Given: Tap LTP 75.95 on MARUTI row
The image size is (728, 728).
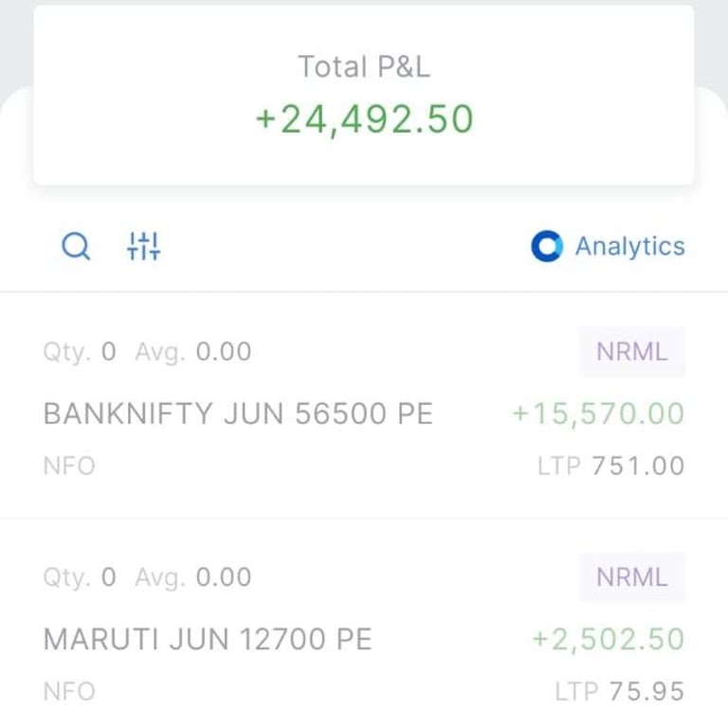Looking at the screenshot, I should point(620,691).
